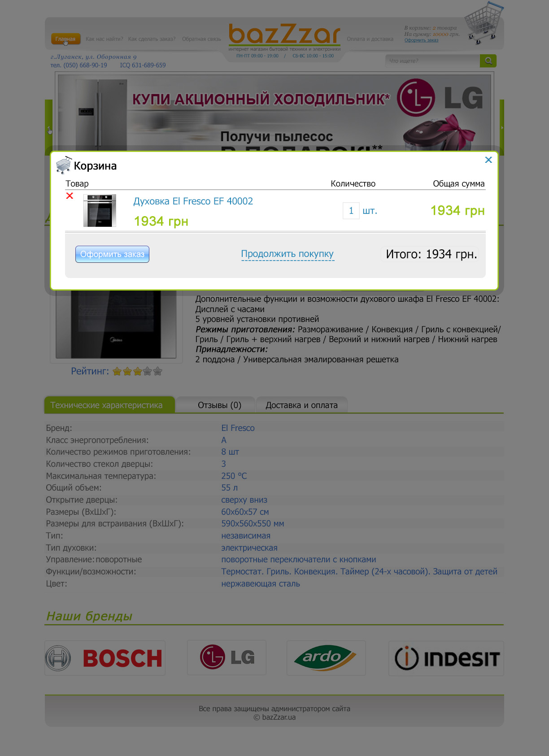Switch to the Отзывы (0) tab
This screenshot has width=549, height=756.
point(219,405)
